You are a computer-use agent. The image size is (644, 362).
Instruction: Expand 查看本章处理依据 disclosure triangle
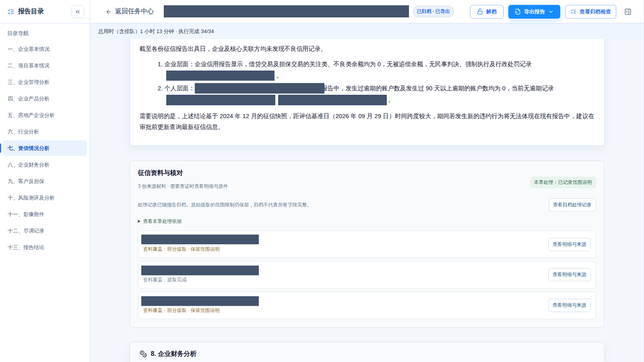pyautogui.click(x=139, y=222)
